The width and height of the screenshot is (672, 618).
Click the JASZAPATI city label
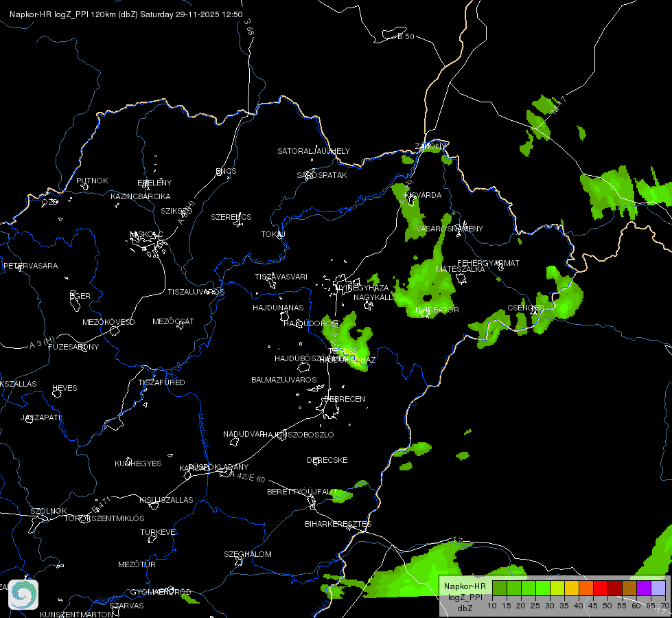tap(40, 417)
